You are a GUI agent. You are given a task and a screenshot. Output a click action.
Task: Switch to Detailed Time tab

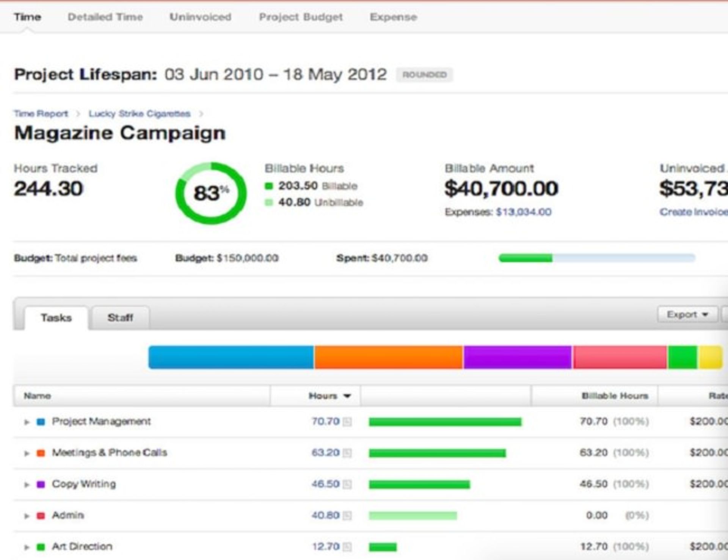click(x=105, y=17)
